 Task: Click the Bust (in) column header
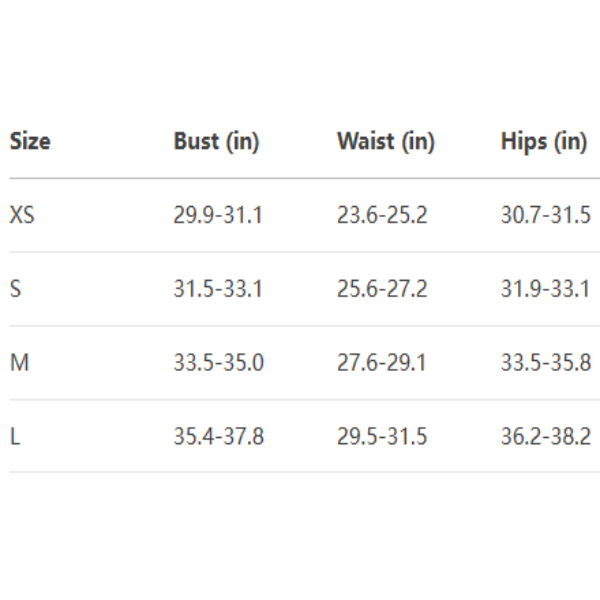tap(216, 142)
